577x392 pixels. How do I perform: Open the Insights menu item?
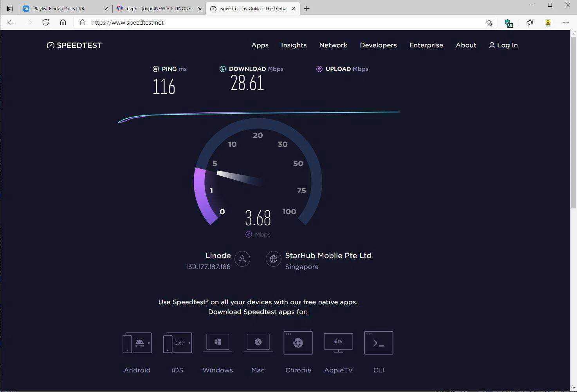294,45
